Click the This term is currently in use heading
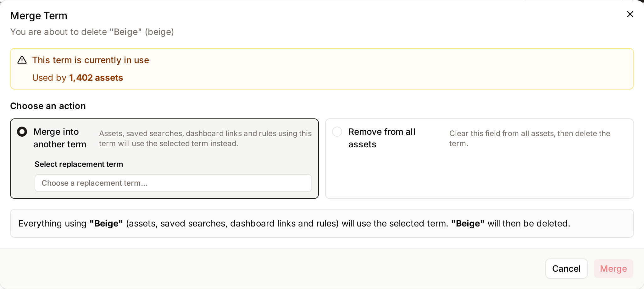The width and height of the screenshot is (644, 289). [91, 60]
